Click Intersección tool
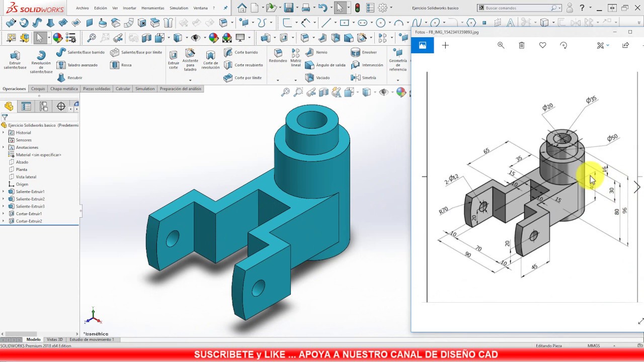Viewport: 644px width, 362px height. [x=367, y=65]
